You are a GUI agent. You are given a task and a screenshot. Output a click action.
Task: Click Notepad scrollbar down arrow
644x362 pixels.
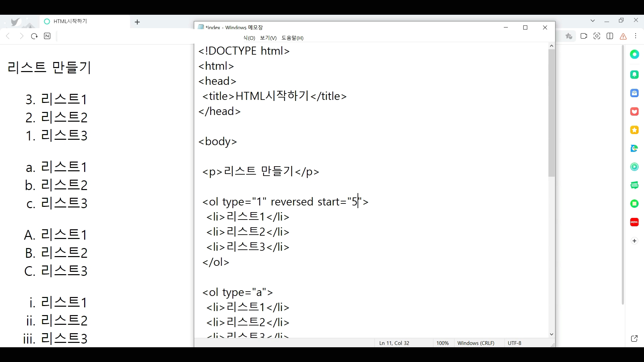tap(552, 335)
